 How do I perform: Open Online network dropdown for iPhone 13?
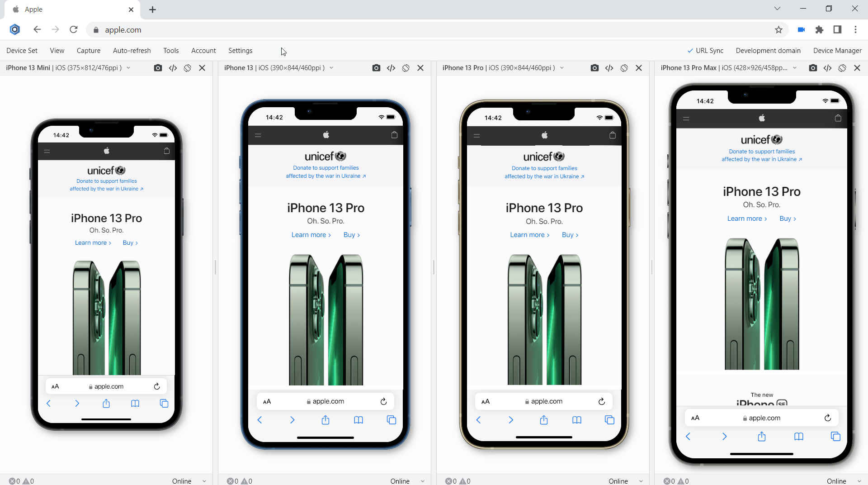click(422, 481)
